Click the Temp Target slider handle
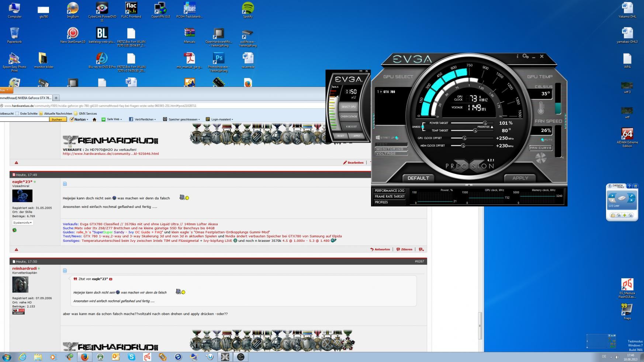644x362 pixels. (x=475, y=130)
